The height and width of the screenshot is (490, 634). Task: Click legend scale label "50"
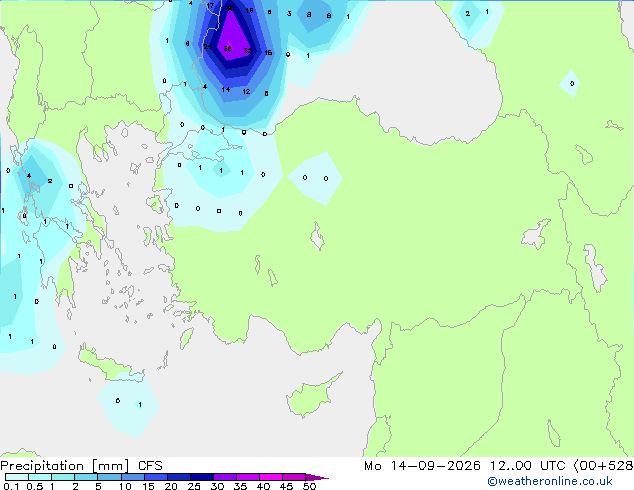[309, 486]
